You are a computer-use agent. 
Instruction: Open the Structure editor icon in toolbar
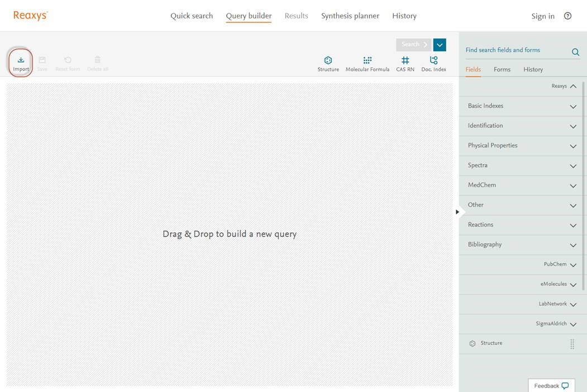click(328, 60)
